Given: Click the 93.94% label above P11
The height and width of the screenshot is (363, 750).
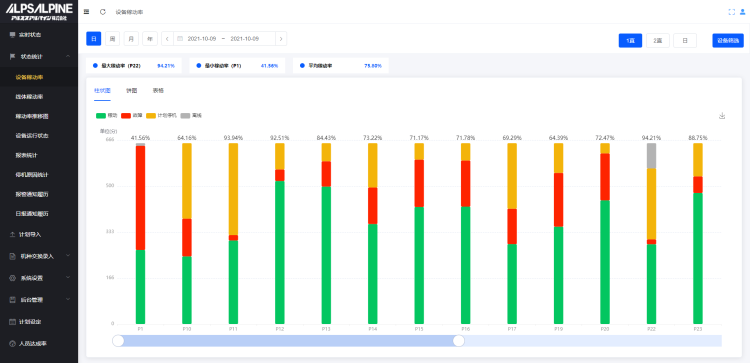Looking at the screenshot, I should pyautogui.click(x=233, y=138).
